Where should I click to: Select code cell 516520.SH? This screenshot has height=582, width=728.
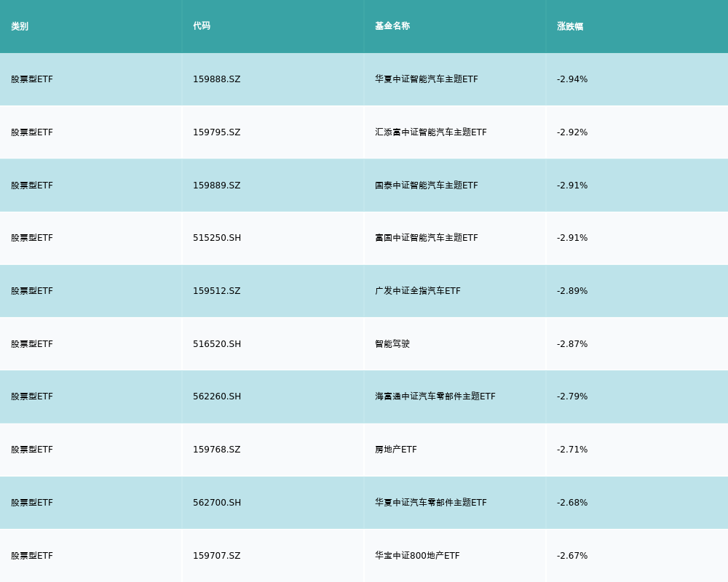pos(217,344)
